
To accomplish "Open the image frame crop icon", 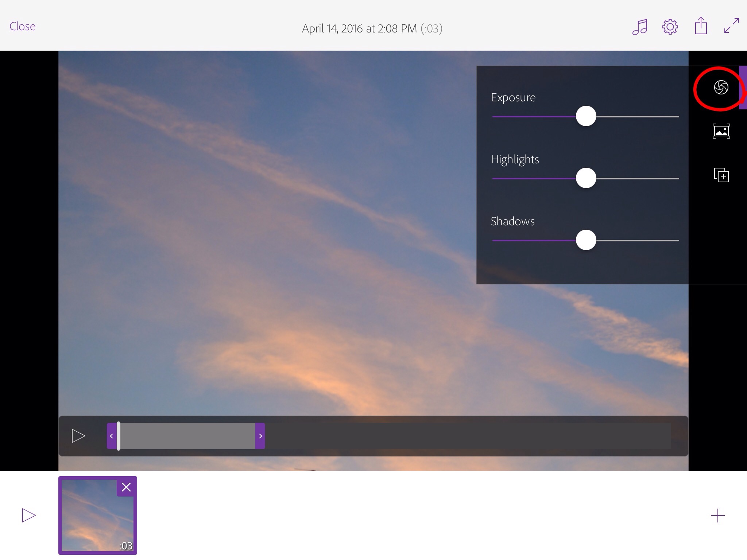I will (x=721, y=131).
